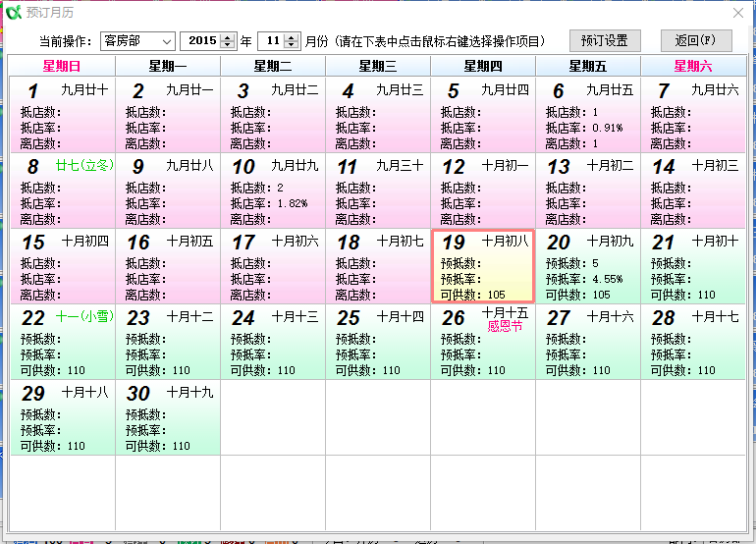Image resolution: width=756 pixels, height=544 pixels.
Task: Select the 星期五 column header
Action: (588, 66)
